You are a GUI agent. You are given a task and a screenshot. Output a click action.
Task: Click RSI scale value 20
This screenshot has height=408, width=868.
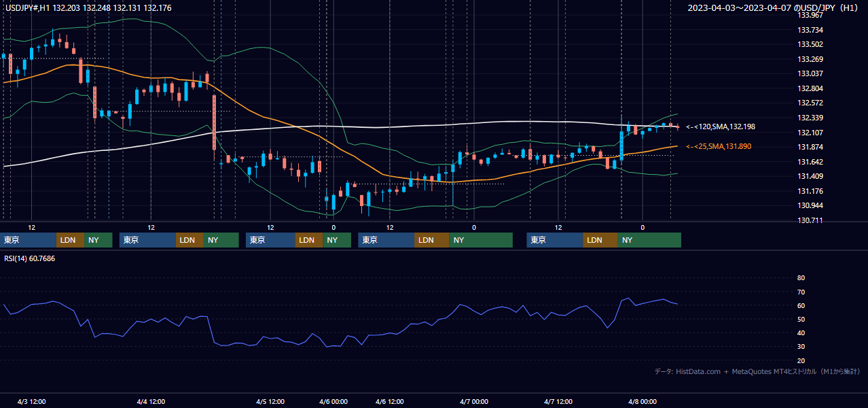click(801, 360)
